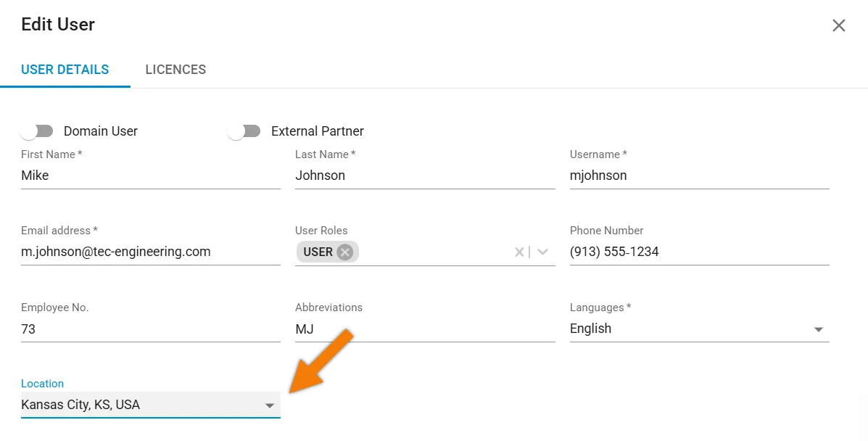Screen dimensions: 868x441
Task: Clear all selected user roles
Action: pos(519,252)
